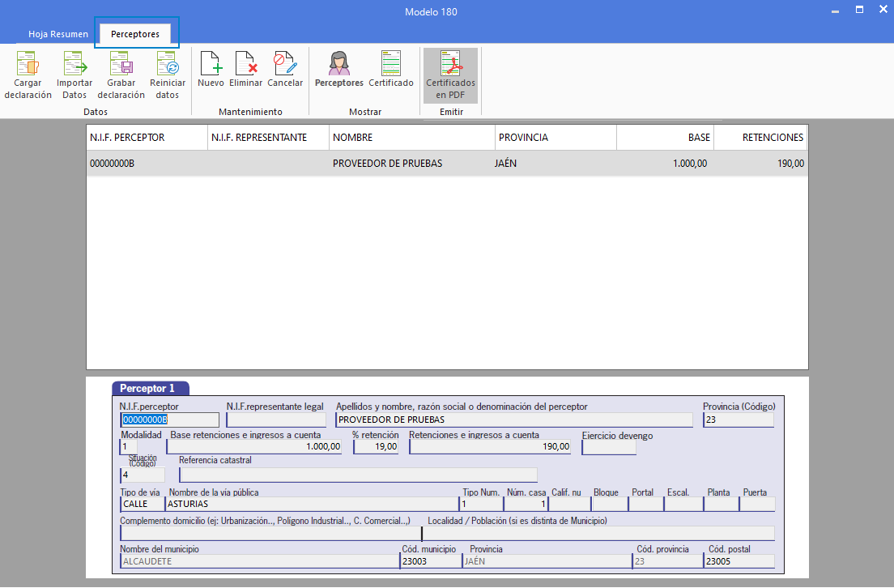This screenshot has height=588, width=894.
Task: Switch to the Hoja Resumen tab
Action: click(x=58, y=34)
